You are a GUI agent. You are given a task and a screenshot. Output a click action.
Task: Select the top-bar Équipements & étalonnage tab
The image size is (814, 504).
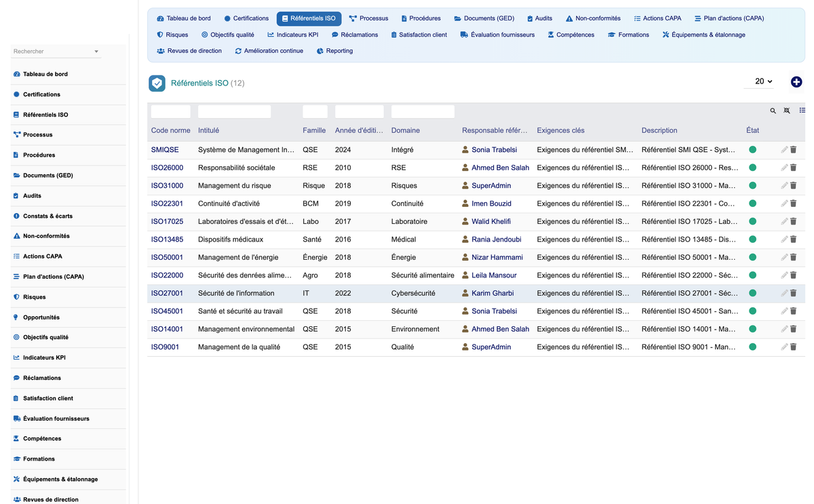pos(703,35)
